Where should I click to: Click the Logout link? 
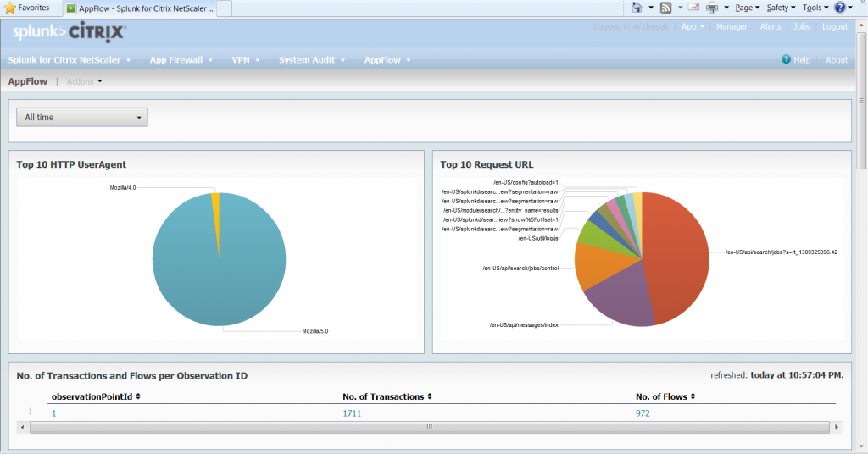(835, 26)
